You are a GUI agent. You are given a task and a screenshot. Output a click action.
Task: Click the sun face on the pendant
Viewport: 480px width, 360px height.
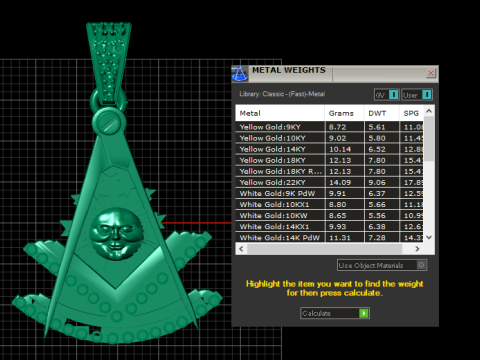pos(116,234)
